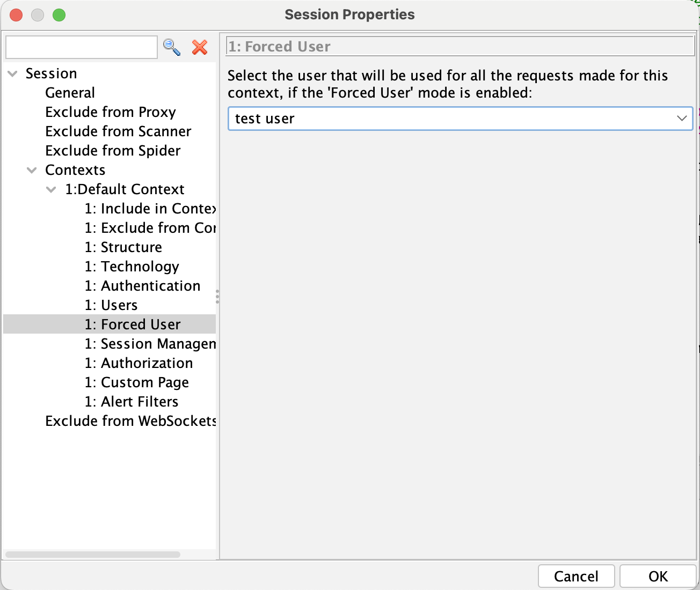Open the Exclude from WebSockets settings
Screen dimensions: 700x590
130,421
